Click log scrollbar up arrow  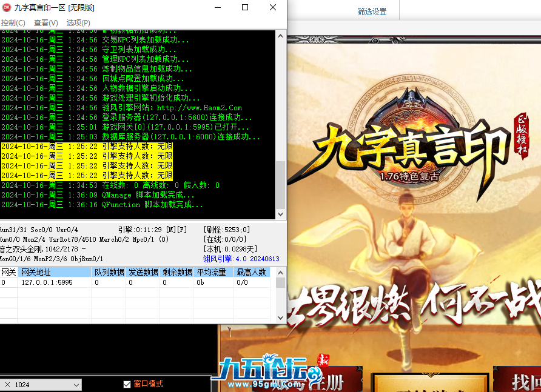coord(280,36)
